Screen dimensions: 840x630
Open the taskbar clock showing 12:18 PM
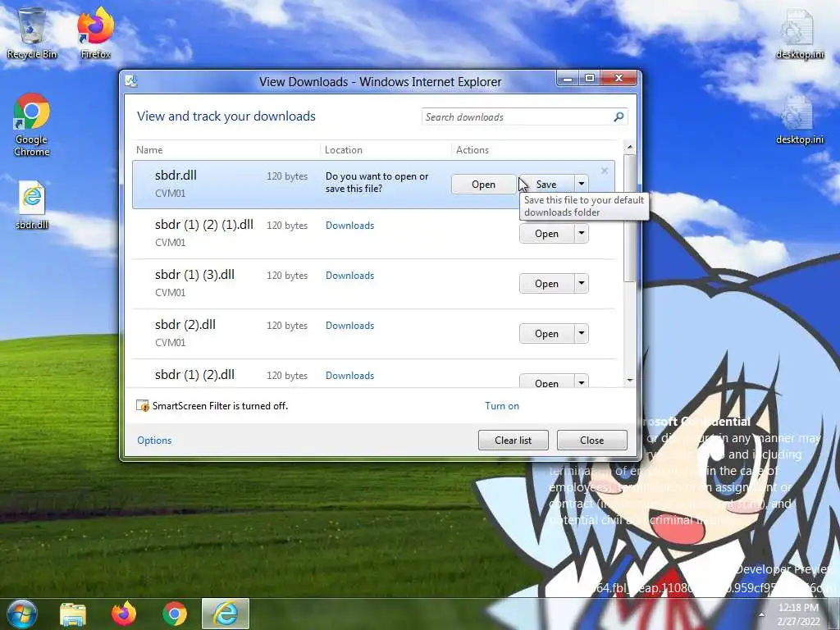click(x=798, y=614)
